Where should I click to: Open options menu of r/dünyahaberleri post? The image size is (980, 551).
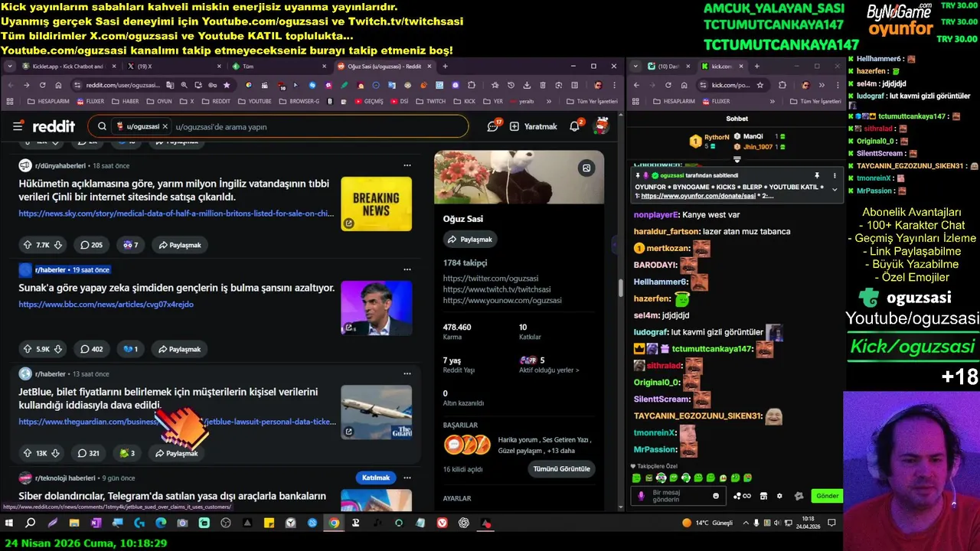pos(407,165)
